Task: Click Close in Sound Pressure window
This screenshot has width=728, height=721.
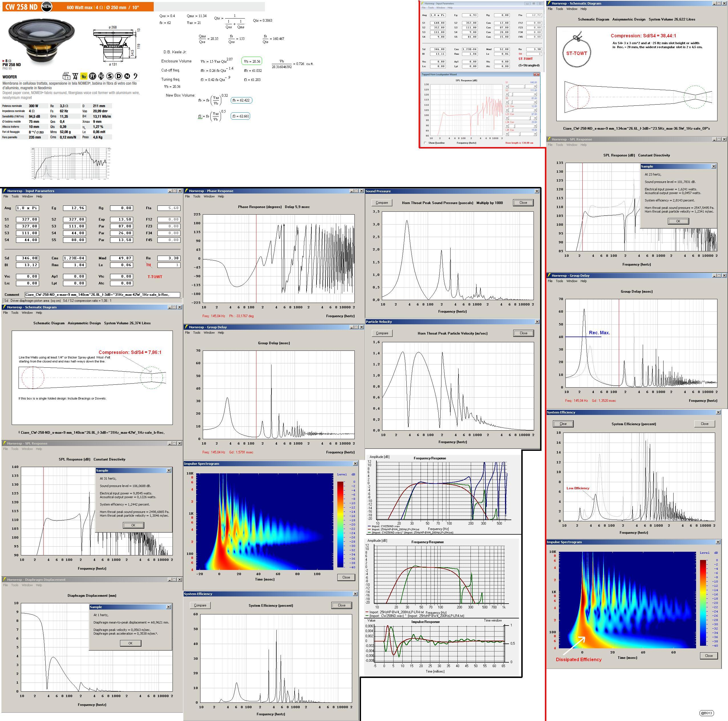Action: click(x=523, y=203)
